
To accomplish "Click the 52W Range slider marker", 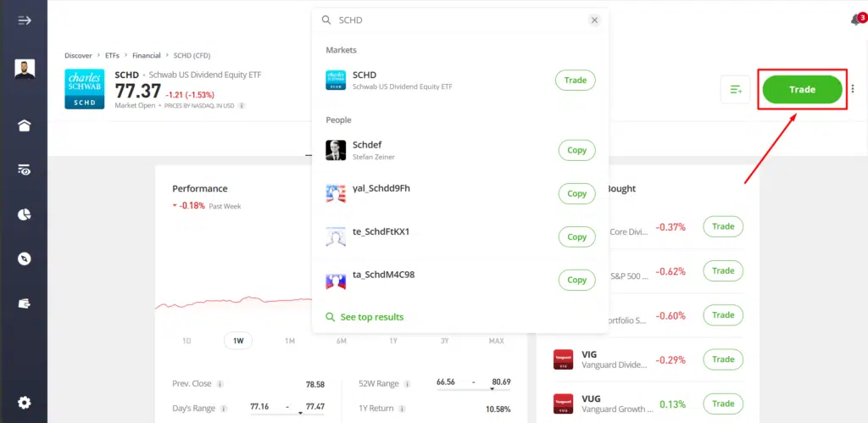I will click(493, 387).
